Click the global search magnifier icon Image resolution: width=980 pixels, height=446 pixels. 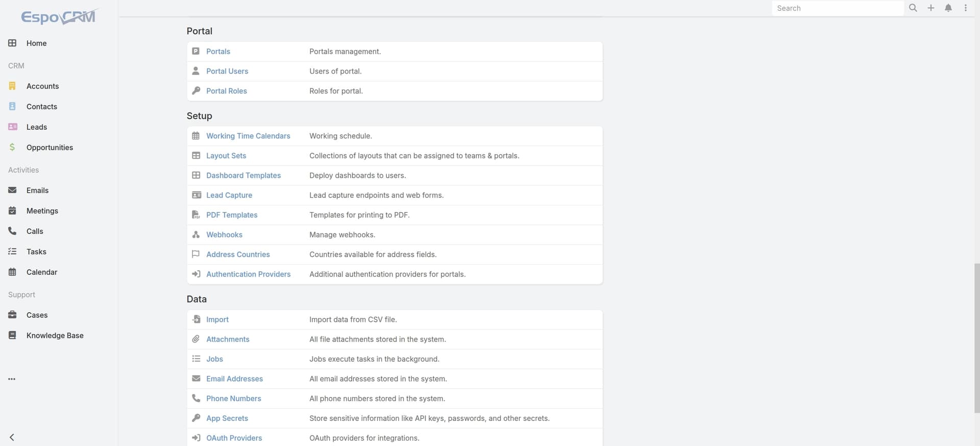[x=913, y=8]
